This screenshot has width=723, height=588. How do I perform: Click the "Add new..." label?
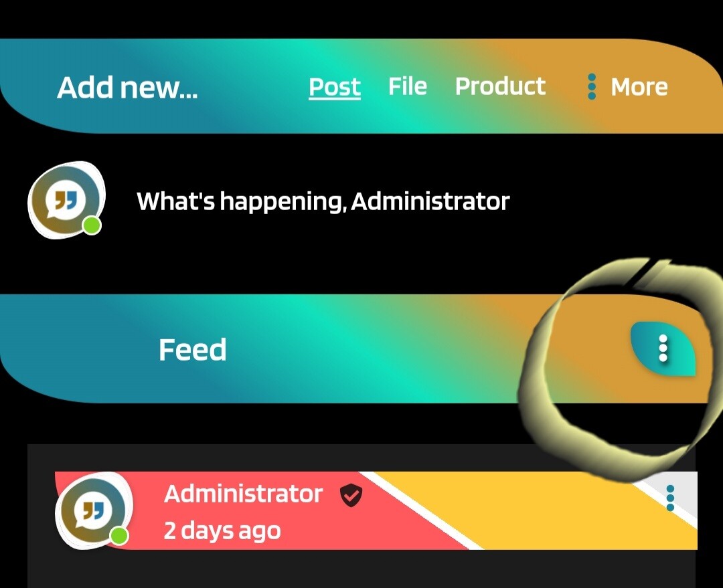pyautogui.click(x=127, y=87)
